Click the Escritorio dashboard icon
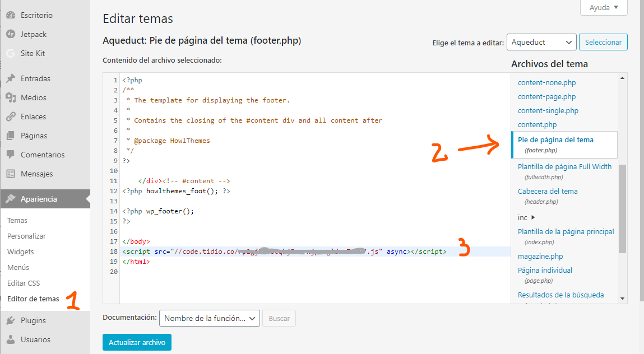644x354 pixels. point(11,15)
